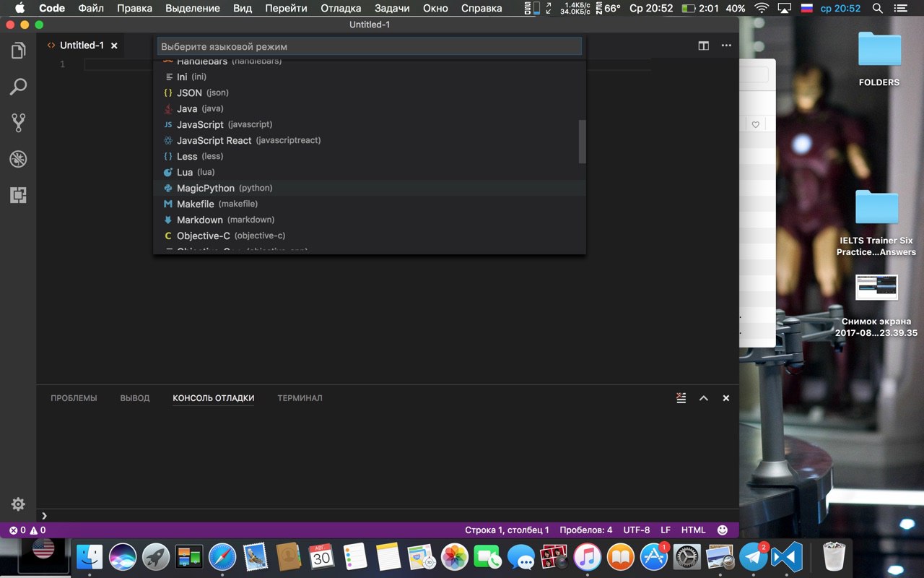Open the Source Control view
924x578 pixels.
(18, 123)
